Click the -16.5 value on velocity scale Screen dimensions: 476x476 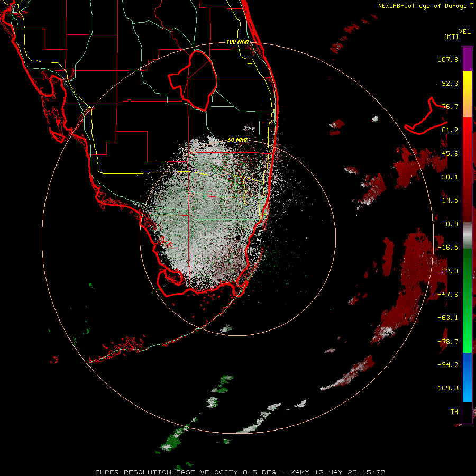[x=448, y=248]
